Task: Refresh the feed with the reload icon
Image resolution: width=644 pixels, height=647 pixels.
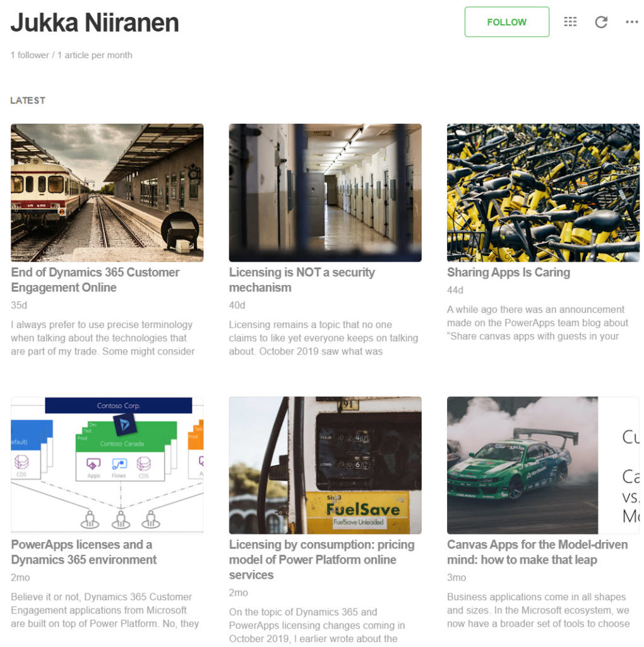Action: (x=600, y=22)
